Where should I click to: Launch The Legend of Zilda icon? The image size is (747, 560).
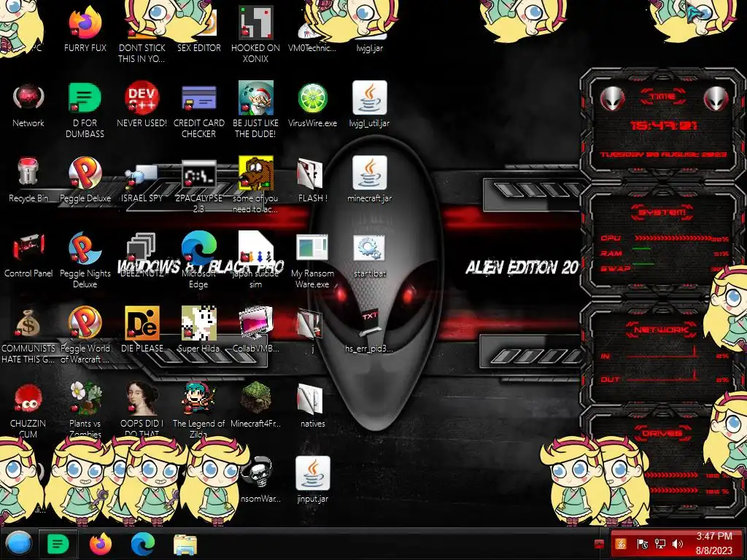tap(198, 398)
